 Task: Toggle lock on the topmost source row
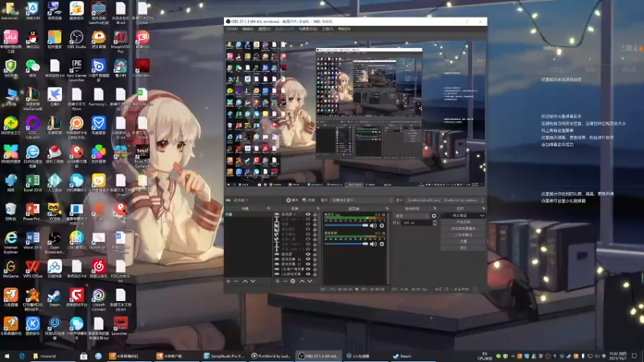pyautogui.click(x=315, y=214)
